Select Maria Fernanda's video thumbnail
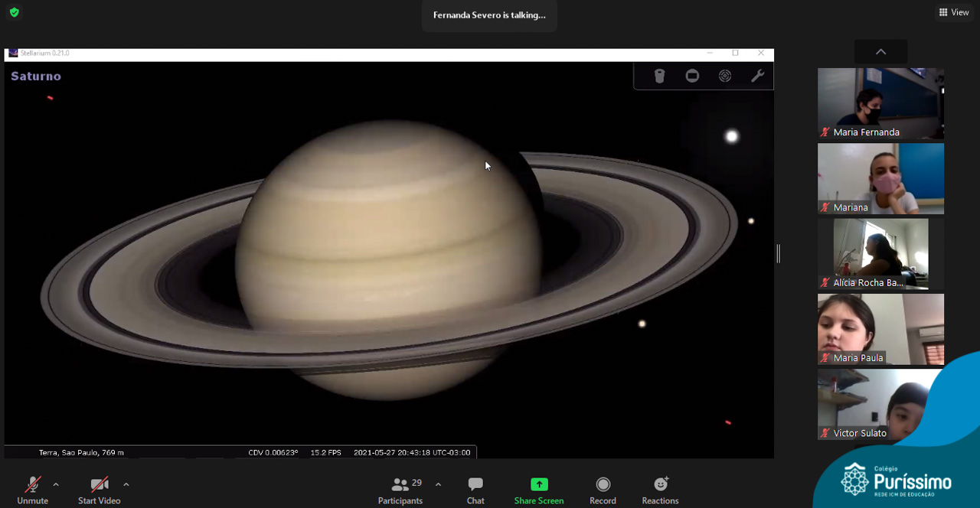This screenshot has height=508, width=980. pyautogui.click(x=880, y=103)
